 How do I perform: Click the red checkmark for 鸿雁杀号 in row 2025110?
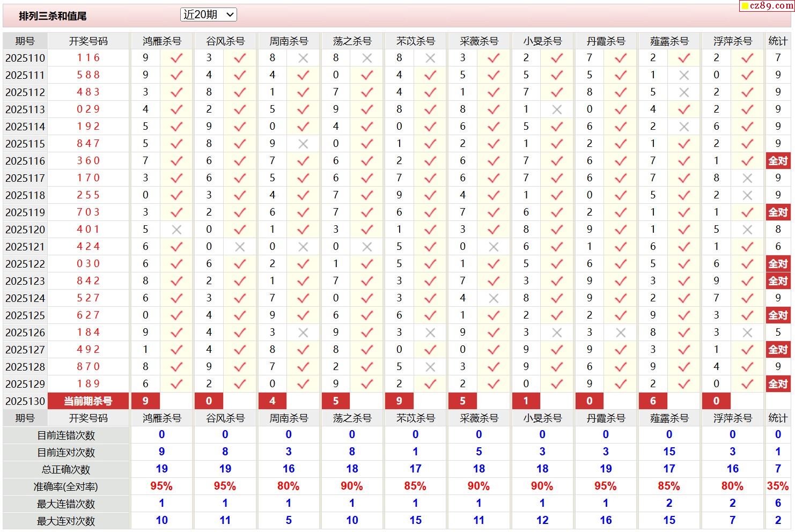pyautogui.click(x=176, y=58)
